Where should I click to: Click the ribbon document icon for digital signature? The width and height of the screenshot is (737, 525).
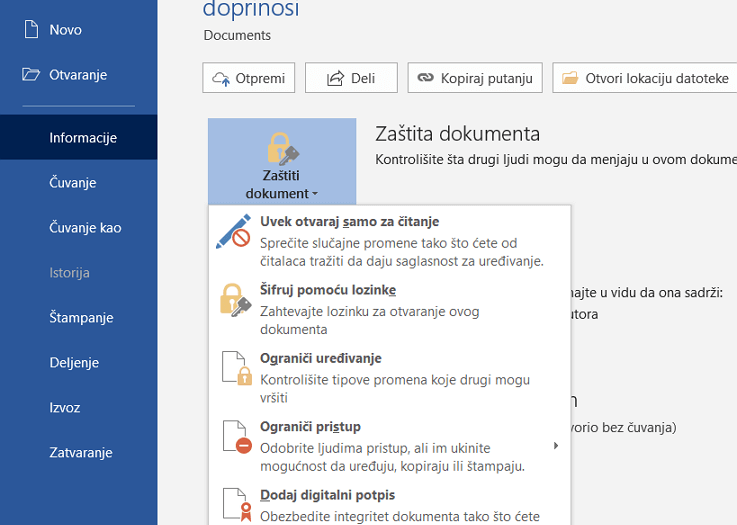234,504
